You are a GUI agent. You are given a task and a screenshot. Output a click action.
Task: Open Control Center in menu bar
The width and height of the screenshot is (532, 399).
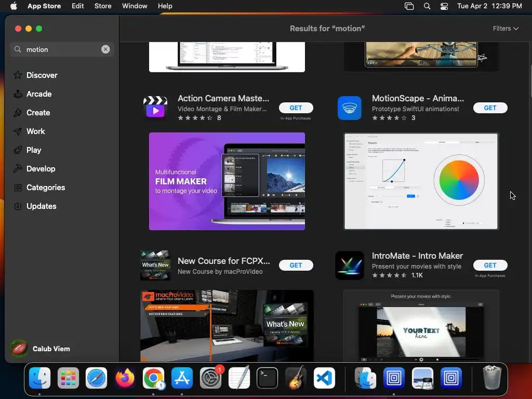pyautogui.click(x=444, y=6)
